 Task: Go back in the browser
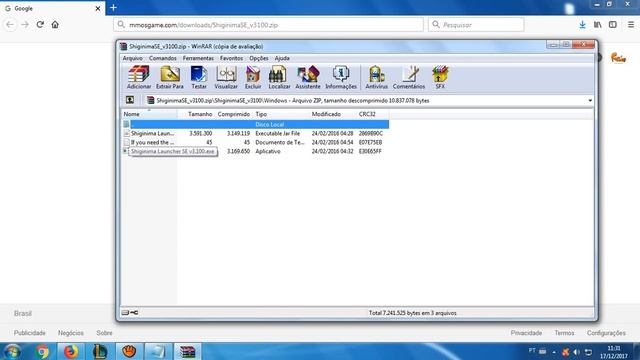click(x=10, y=24)
